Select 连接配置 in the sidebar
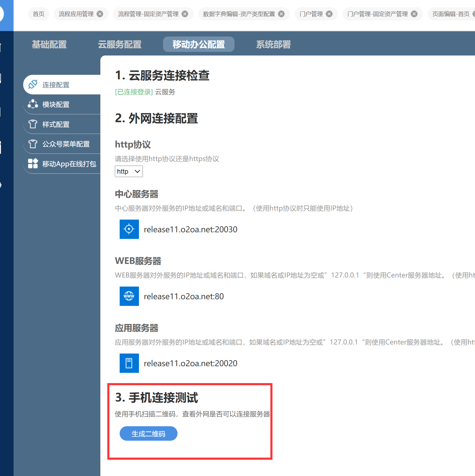This screenshot has width=475, height=476. coord(62,85)
